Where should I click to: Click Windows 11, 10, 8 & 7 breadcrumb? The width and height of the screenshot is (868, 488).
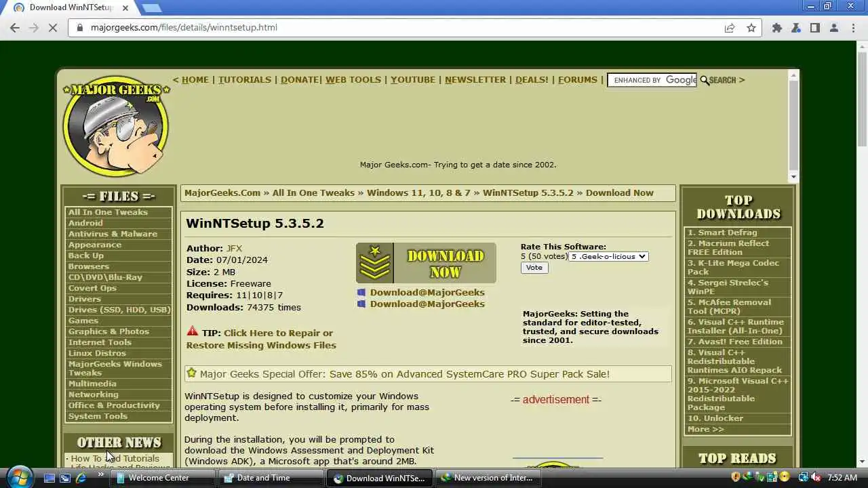tap(418, 192)
